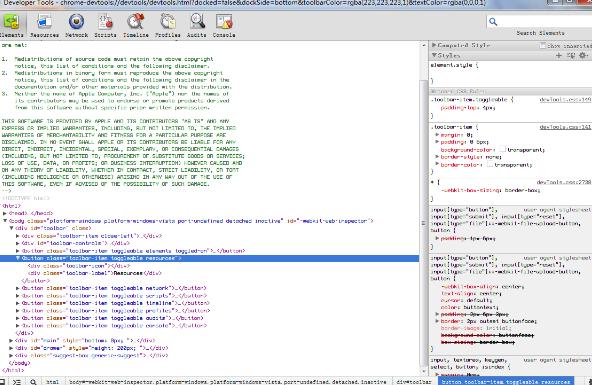Screen dimensions: 592x385
Task: Collapse the div id="toolbar" node
Action: pos(11,228)
